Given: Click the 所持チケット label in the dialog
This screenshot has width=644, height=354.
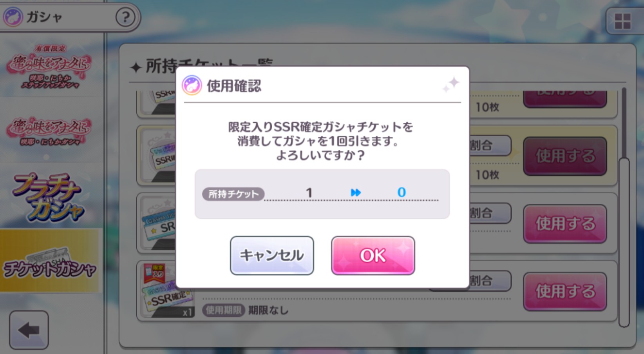Looking at the screenshot, I should [233, 194].
